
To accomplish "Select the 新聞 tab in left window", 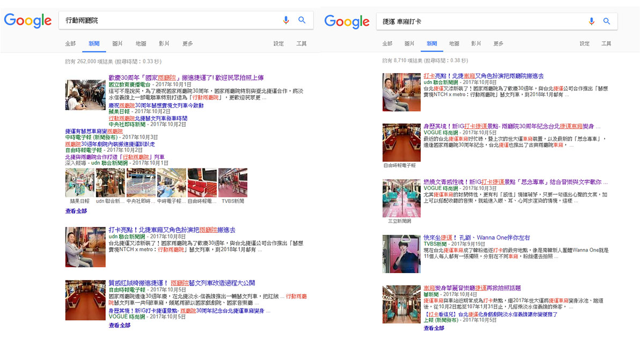I will pos(94,43).
